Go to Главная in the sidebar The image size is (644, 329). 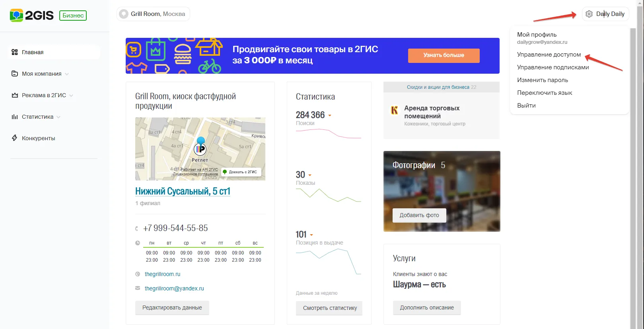coord(54,52)
